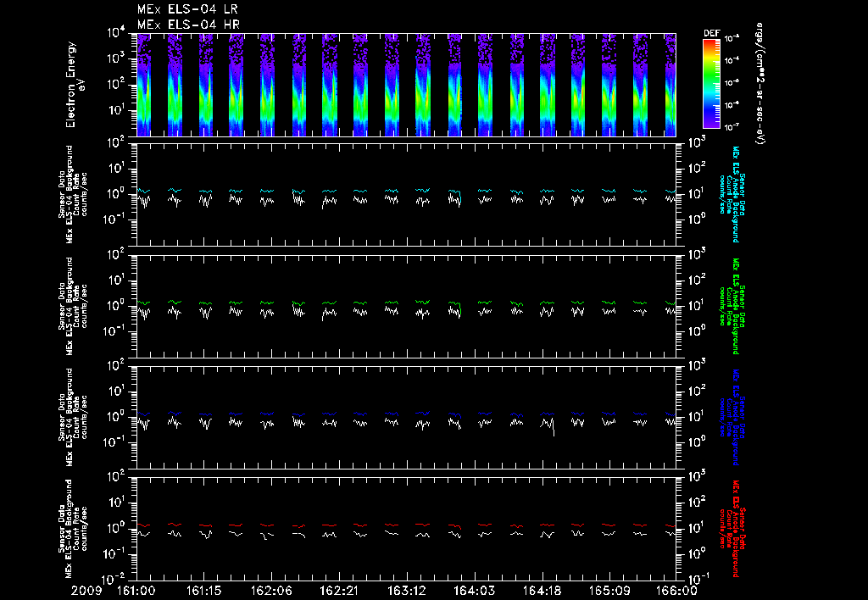Viewport: 868px width, 600px height.
Task: Click the '164:18' time tick label
Action: (x=542, y=591)
